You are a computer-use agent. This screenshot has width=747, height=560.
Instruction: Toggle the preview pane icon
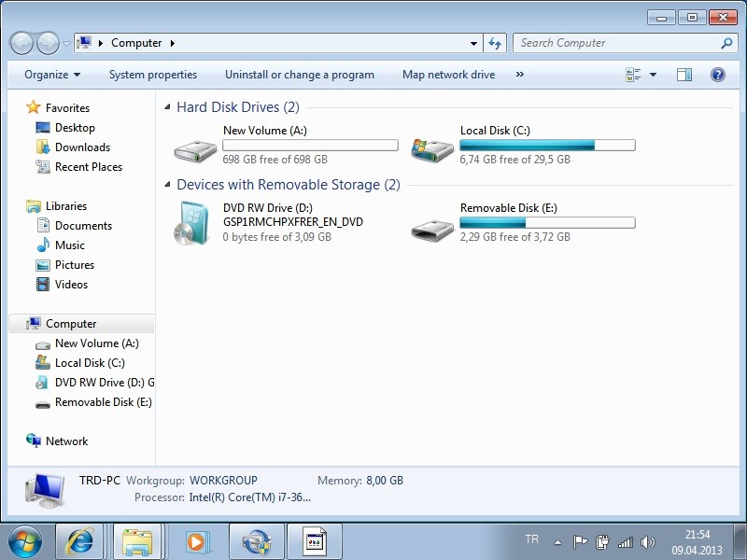point(684,75)
